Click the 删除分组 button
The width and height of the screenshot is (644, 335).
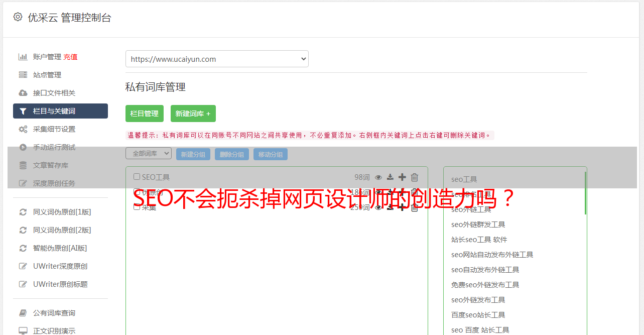(232, 154)
